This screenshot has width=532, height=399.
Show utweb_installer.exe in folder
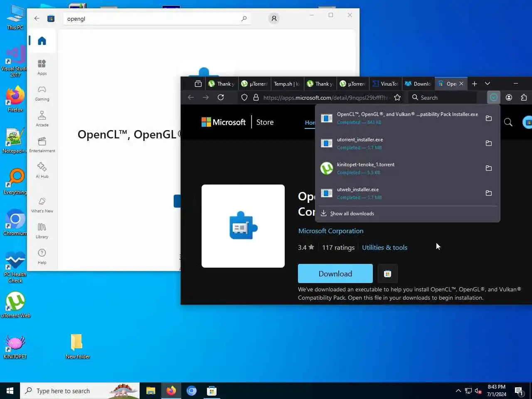(x=489, y=193)
